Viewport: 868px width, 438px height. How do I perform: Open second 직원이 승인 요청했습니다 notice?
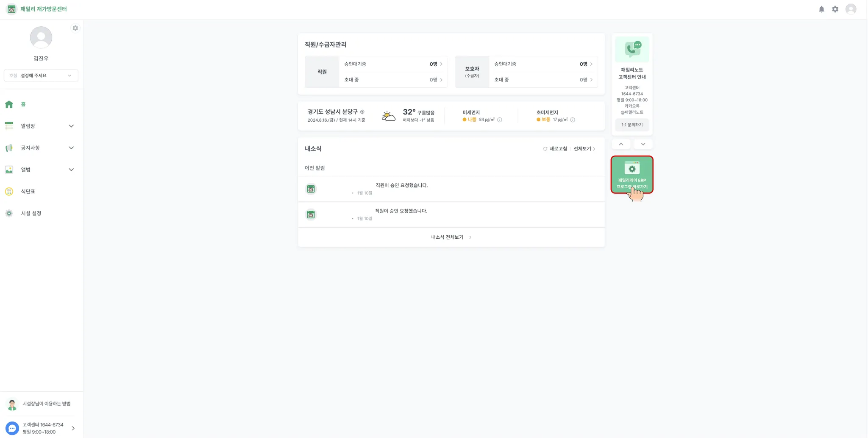click(451, 215)
